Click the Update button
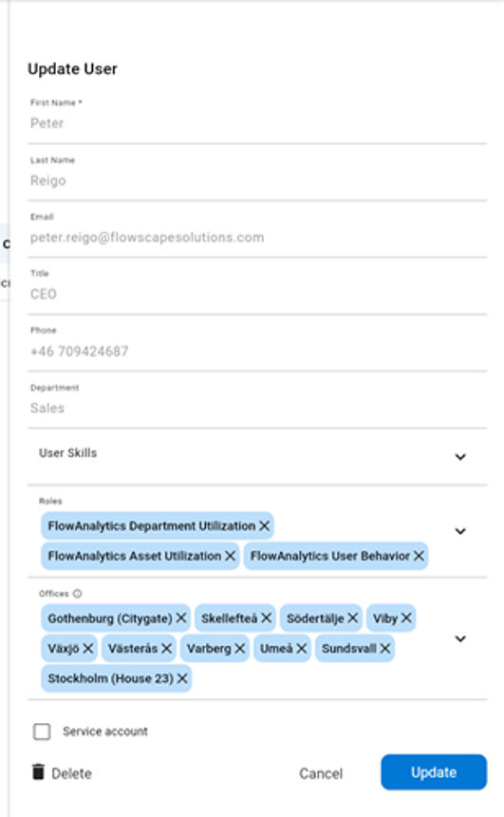 434,772
